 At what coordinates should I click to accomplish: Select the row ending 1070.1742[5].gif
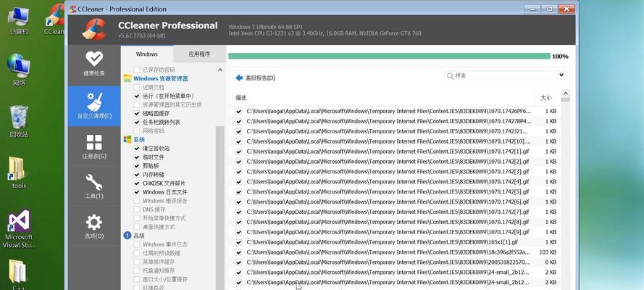pyautogui.click(x=396, y=192)
